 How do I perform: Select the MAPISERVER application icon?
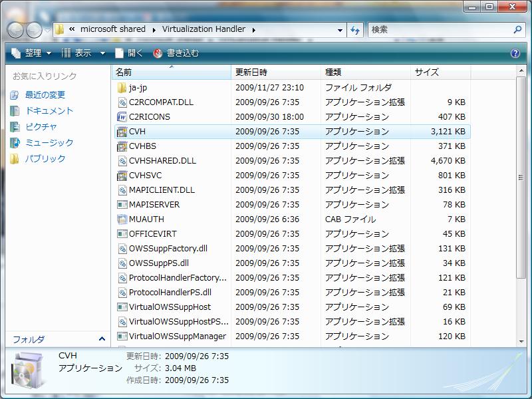coord(122,205)
